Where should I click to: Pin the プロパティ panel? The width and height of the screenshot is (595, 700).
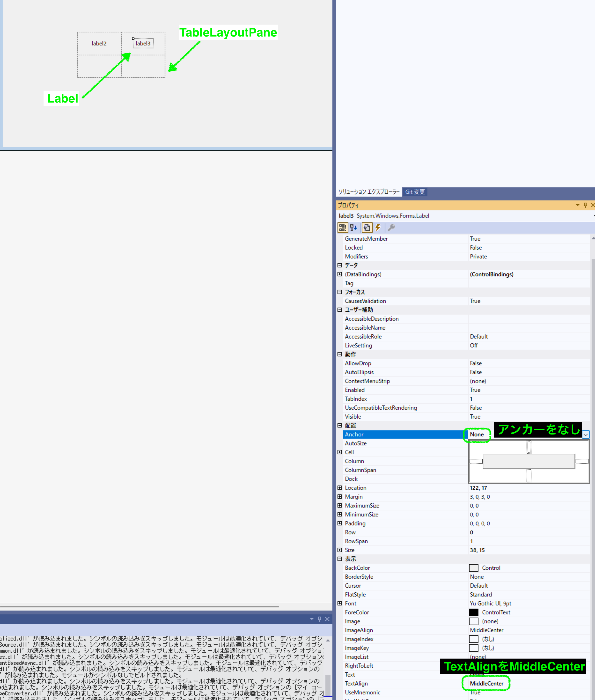(x=585, y=205)
